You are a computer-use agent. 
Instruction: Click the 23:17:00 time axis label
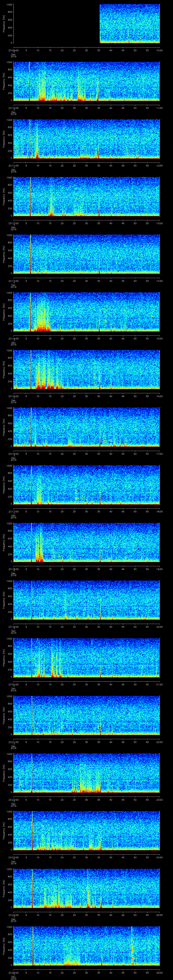tap(14, 511)
